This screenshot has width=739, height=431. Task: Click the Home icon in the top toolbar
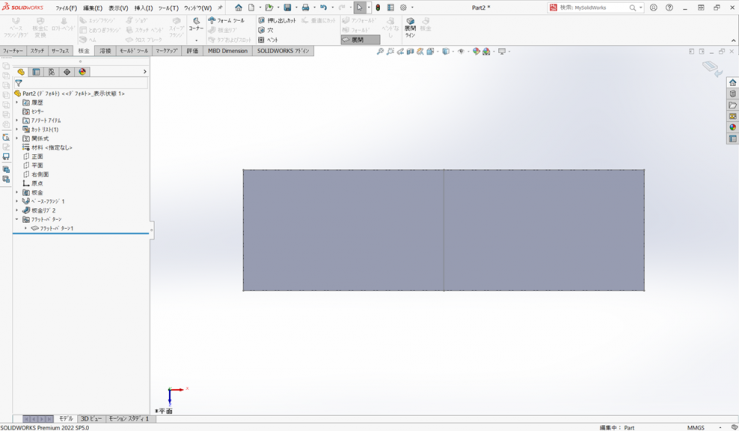click(x=238, y=8)
